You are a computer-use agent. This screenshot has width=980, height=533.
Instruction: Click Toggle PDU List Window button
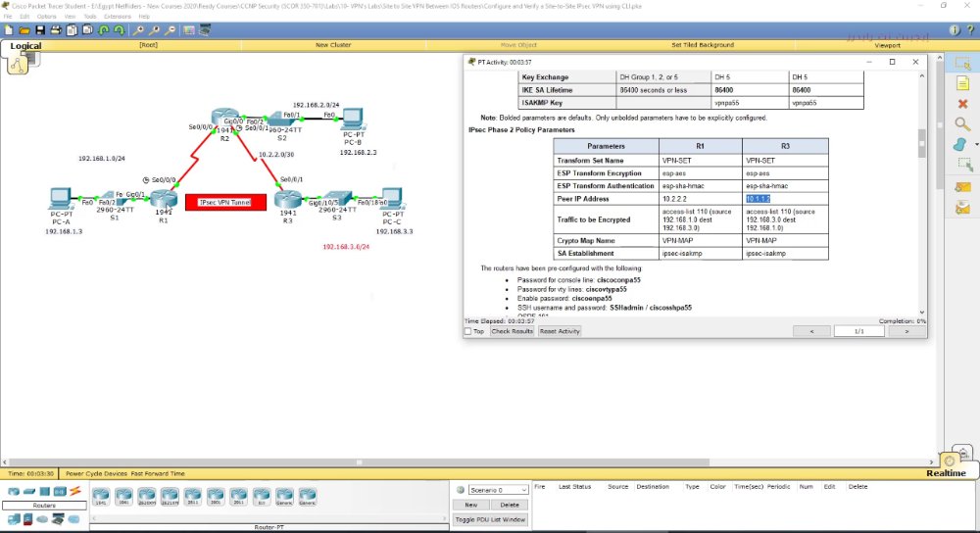pyautogui.click(x=491, y=519)
